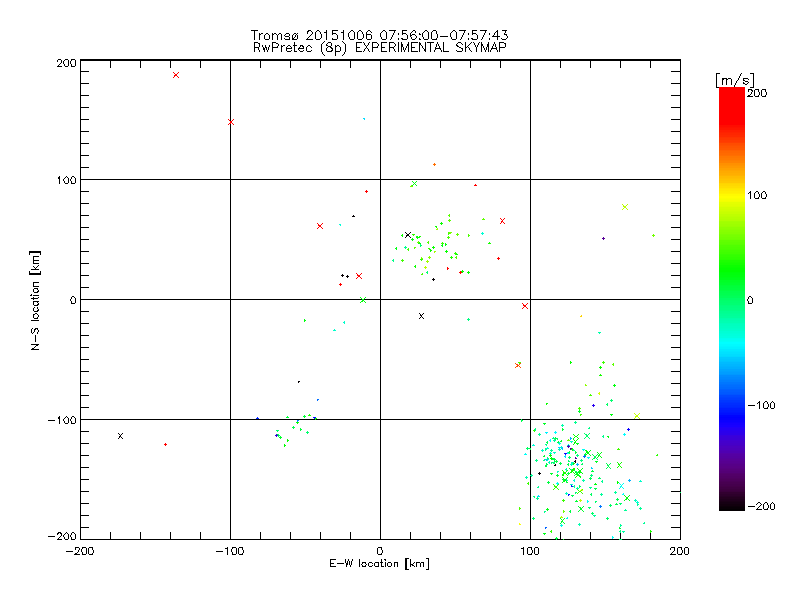Select the purple dot in the upper-right grid cell
Viewport: 800px width, 600px height.
tap(604, 238)
